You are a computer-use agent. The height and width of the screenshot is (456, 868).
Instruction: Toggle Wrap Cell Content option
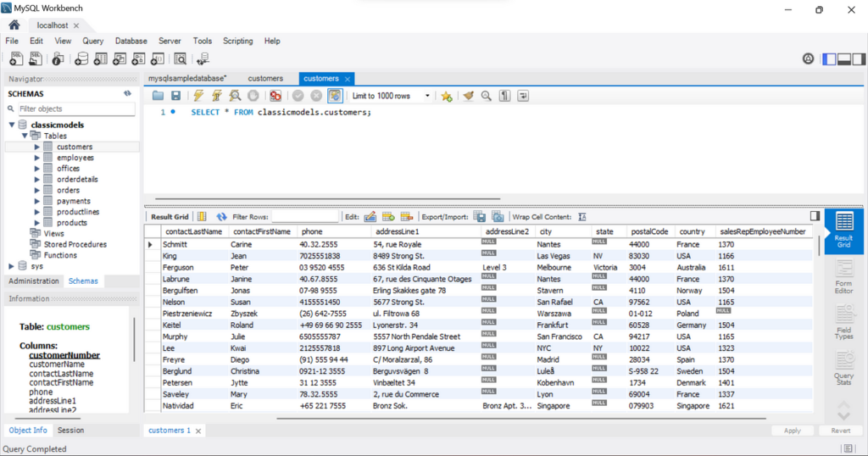click(582, 217)
